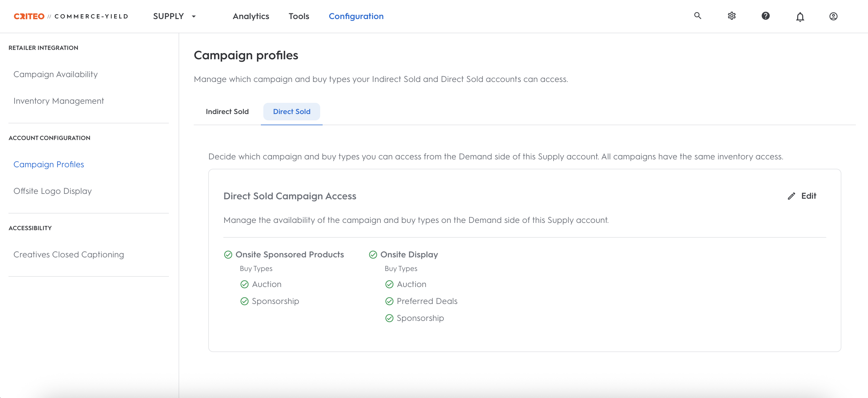Open the help question mark icon
Viewport: 868px width, 398px height.
pos(766,16)
